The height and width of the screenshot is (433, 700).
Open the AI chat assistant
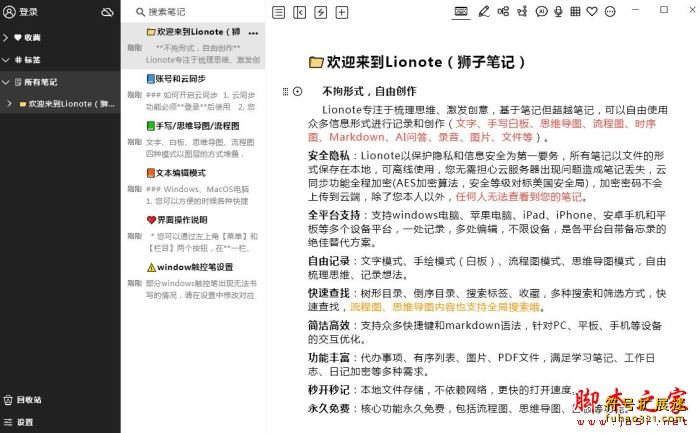click(541, 12)
